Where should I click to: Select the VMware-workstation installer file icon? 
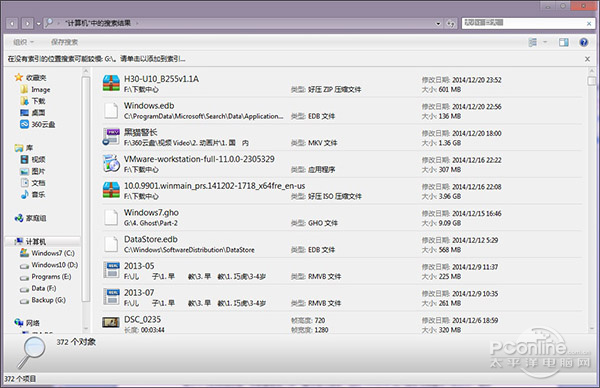click(111, 163)
